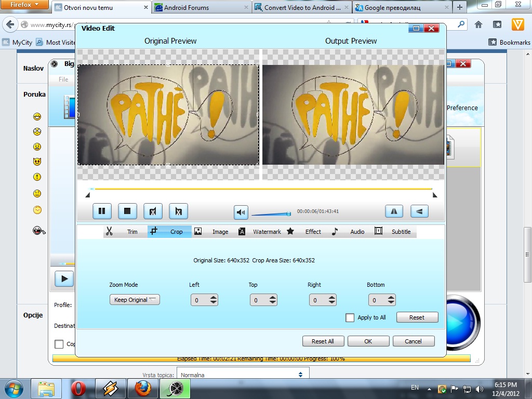532x399 pixels.
Task: Click the Effect star icon
Action: [x=290, y=231]
